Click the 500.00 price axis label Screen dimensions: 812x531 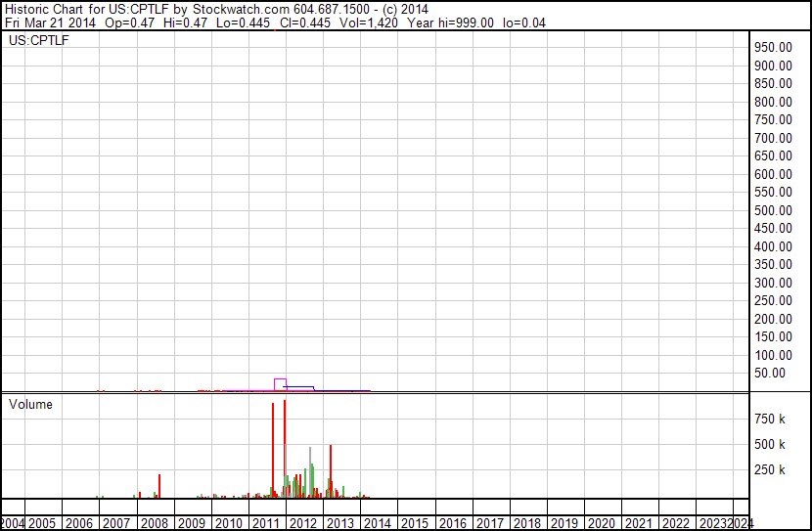773,210
